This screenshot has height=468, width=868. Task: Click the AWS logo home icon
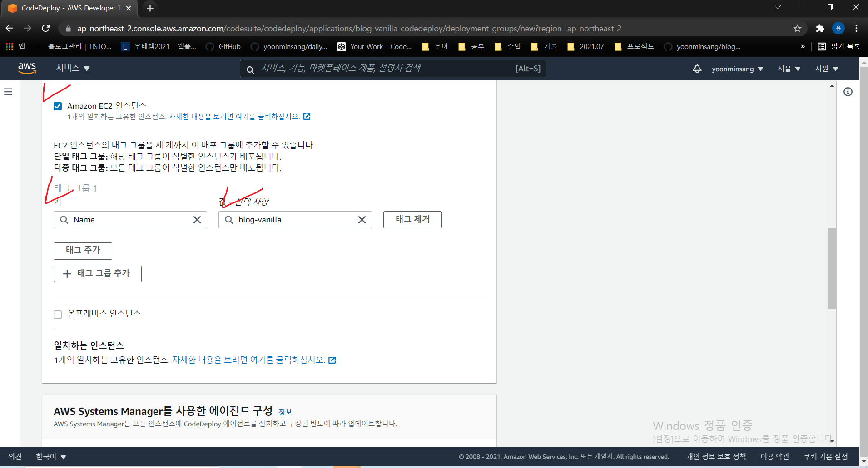click(27, 68)
